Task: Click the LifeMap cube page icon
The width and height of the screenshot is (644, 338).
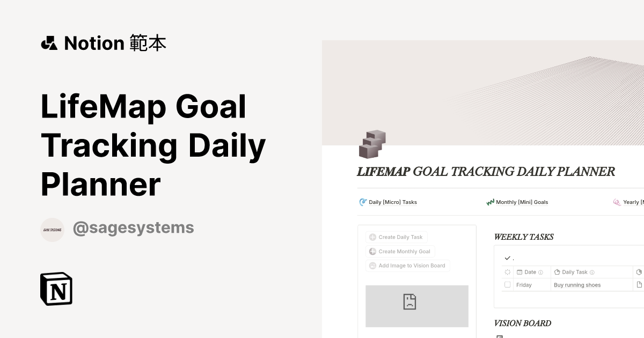Action: pos(371,144)
